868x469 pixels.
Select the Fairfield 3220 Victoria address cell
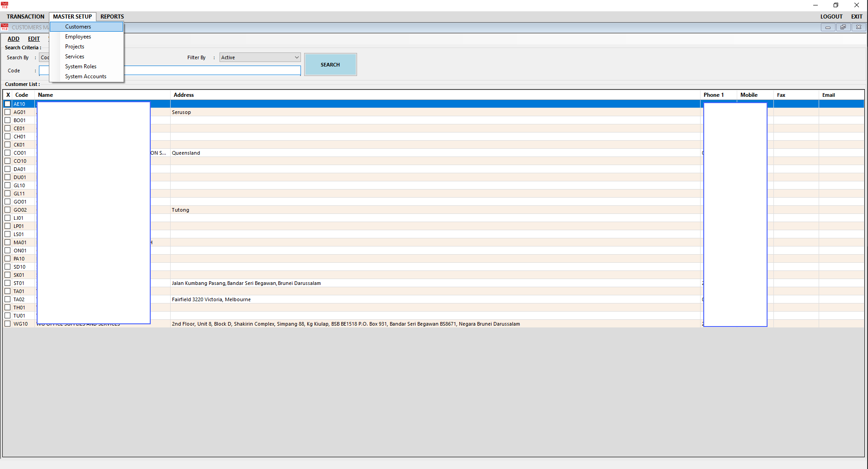[x=435, y=299]
